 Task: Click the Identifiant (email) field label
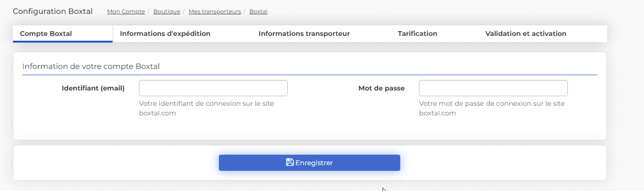pos(93,88)
